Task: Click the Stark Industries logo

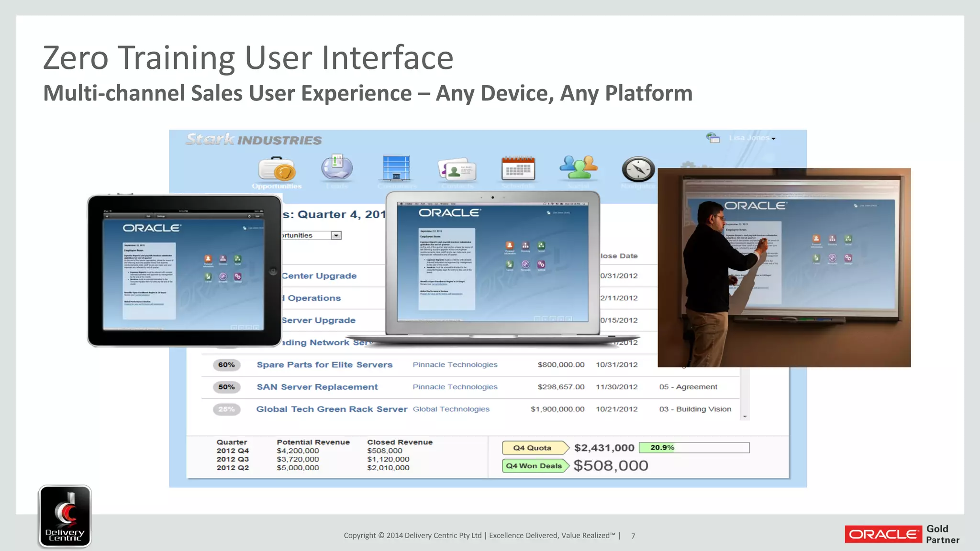Action: click(254, 140)
